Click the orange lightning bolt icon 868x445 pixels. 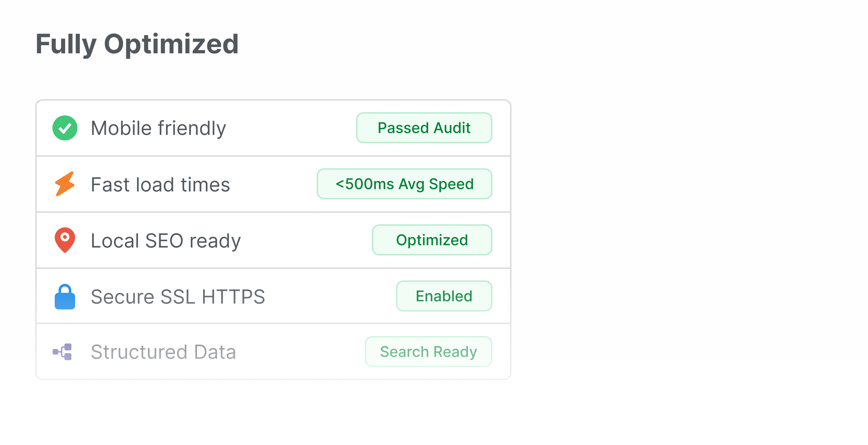(x=64, y=184)
